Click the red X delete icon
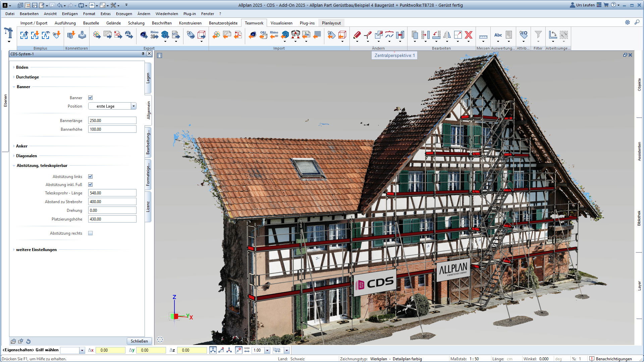Image resolution: width=644 pixels, height=362 pixels. (469, 35)
